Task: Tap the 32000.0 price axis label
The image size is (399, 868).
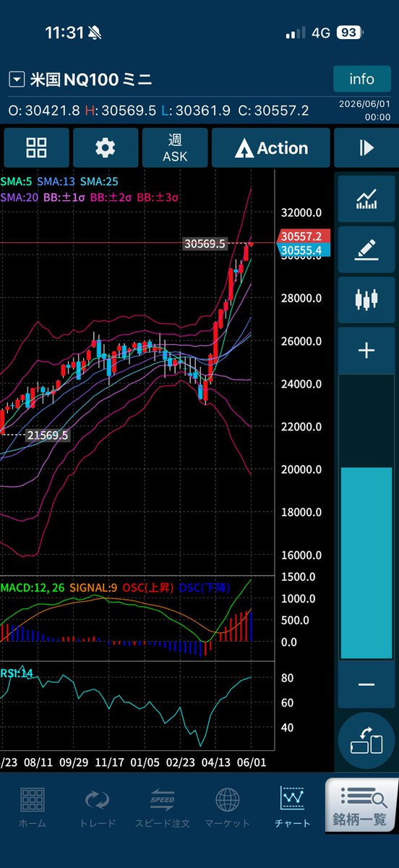Action: pyautogui.click(x=301, y=213)
